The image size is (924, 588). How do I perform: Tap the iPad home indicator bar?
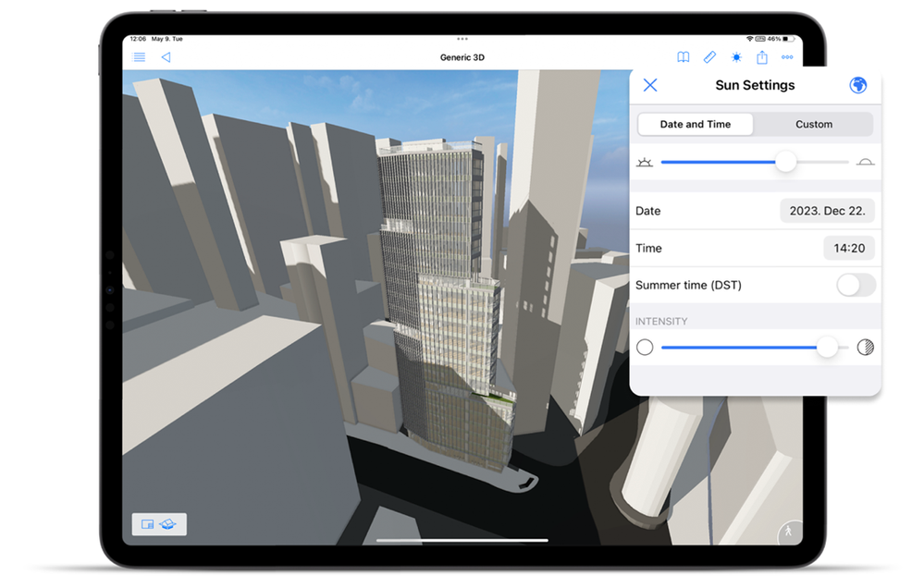pos(462,539)
